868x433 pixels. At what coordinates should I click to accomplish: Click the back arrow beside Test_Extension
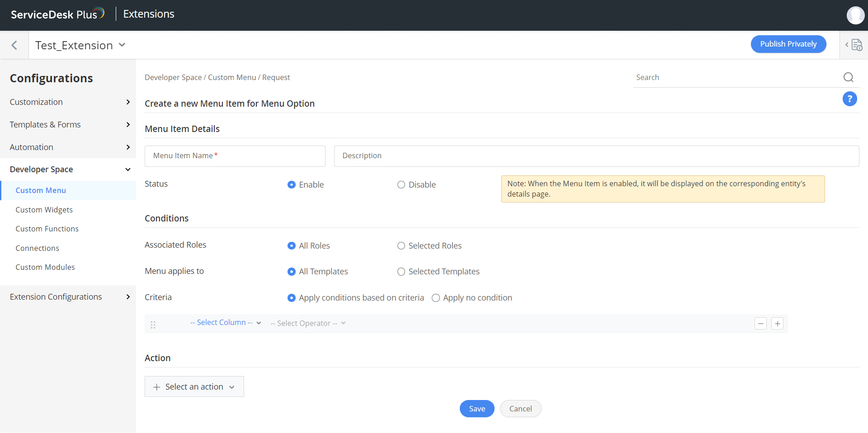[14, 45]
